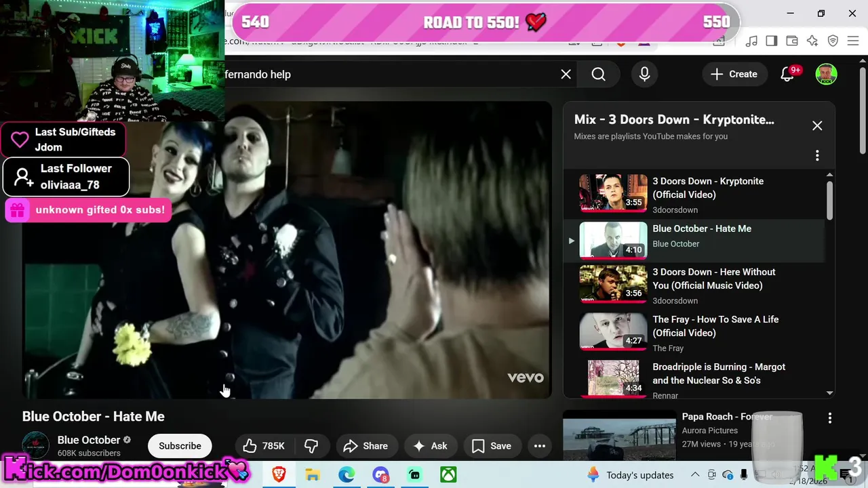Viewport: 868px width, 488px height.
Task: Open Brave Leo AI sparkle icon
Action: (x=812, y=41)
